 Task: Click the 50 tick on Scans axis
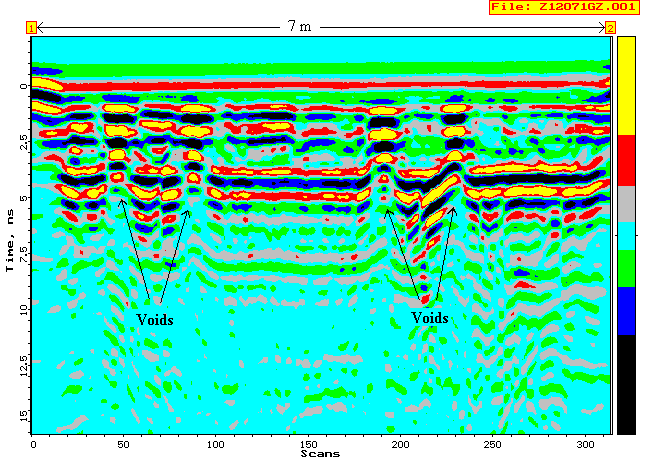click(x=124, y=443)
